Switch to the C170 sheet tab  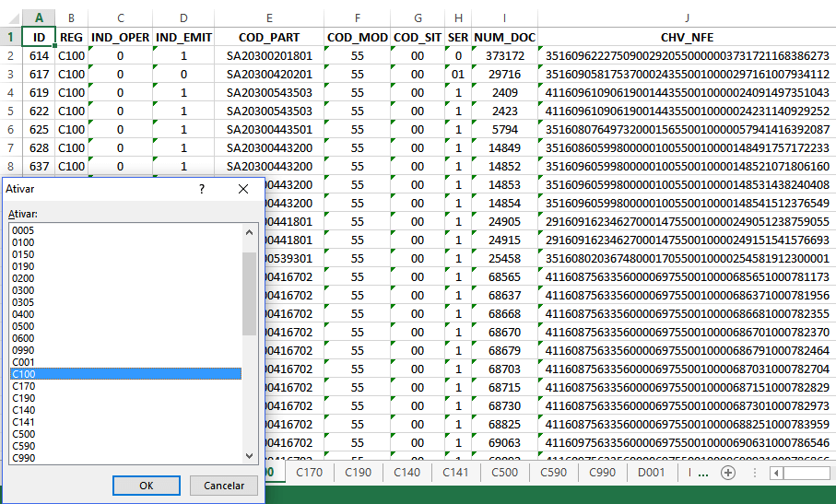tap(309, 473)
